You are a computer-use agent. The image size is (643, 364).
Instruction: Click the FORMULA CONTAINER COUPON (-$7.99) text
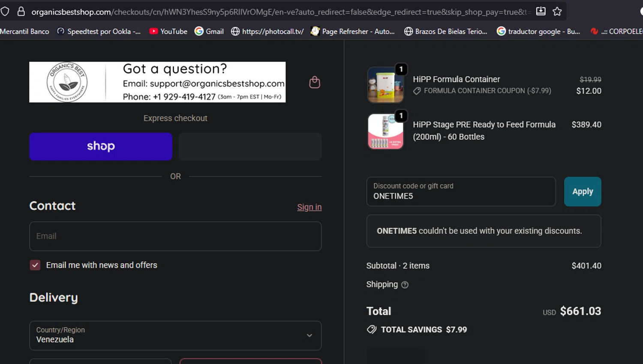(487, 91)
